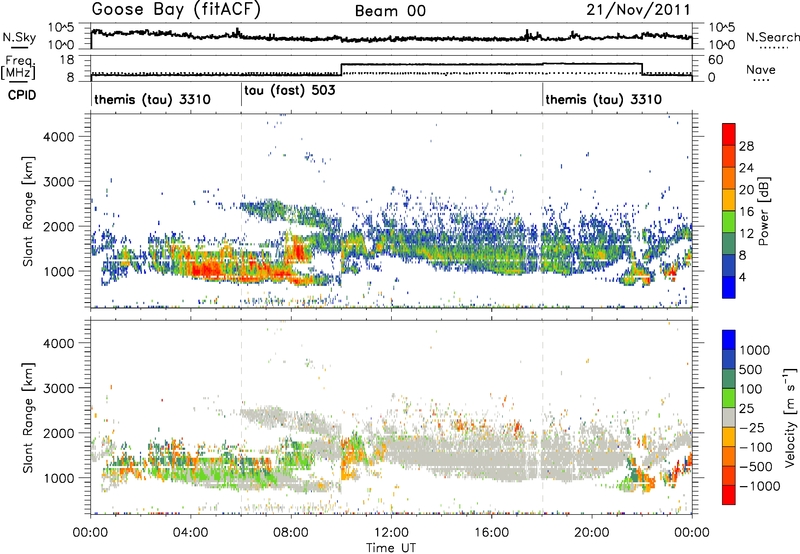Viewport: 800px width, 554px height.
Task: Click the "500" label on Velocity colorbar
Action: tap(752, 370)
